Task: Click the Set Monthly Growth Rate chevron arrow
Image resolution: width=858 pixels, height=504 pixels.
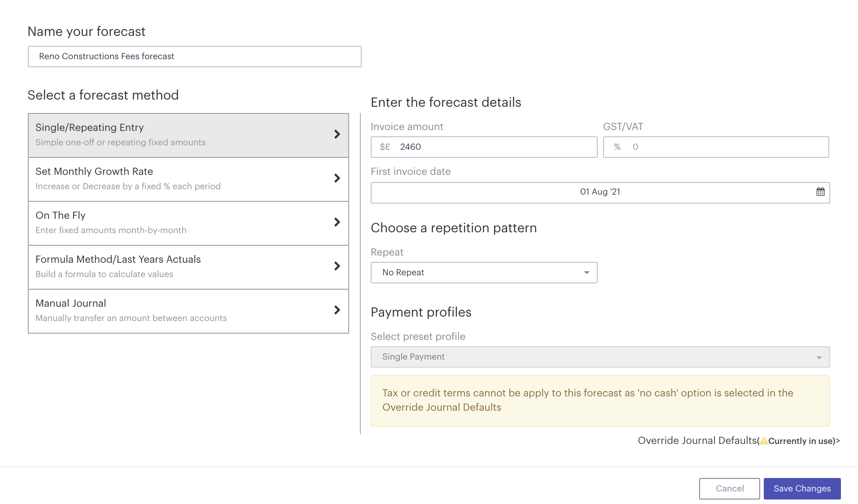Action: click(x=337, y=178)
